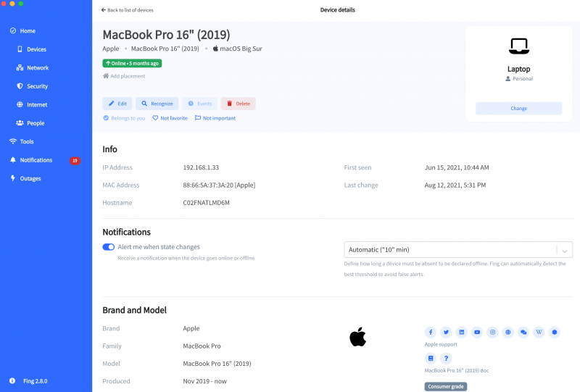Click Change under the Laptop type
The height and width of the screenshot is (392, 580).
(518, 109)
